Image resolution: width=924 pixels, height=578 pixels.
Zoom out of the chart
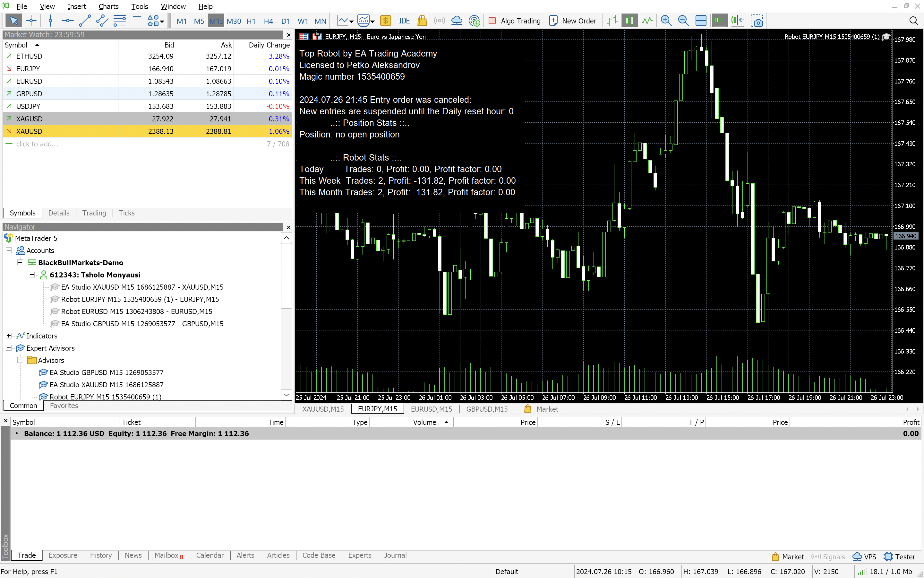click(683, 21)
